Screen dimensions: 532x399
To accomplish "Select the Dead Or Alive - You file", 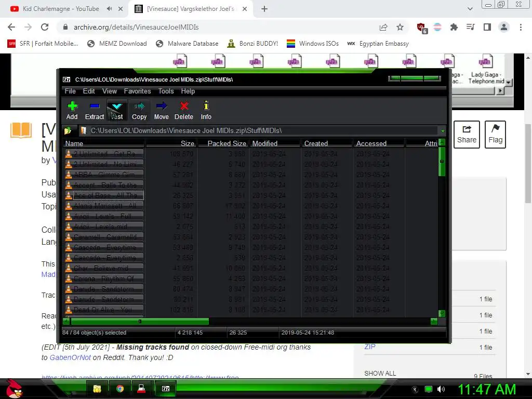I will pyautogui.click(x=104, y=310).
